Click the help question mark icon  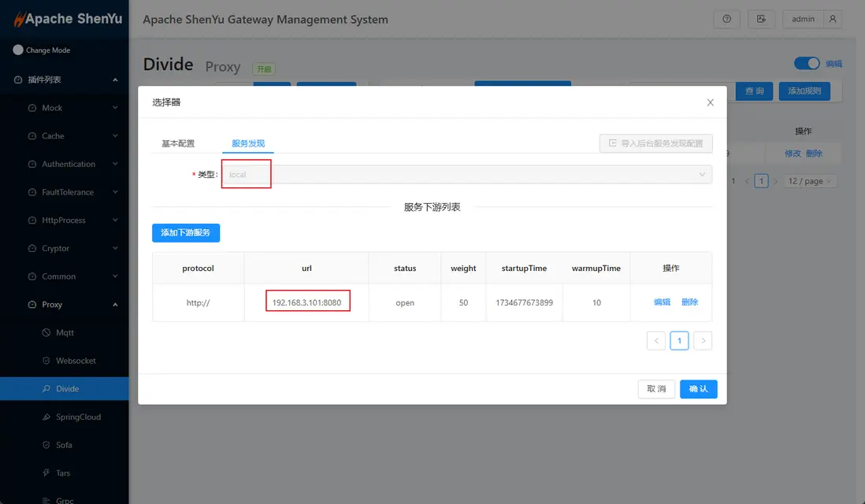click(726, 19)
